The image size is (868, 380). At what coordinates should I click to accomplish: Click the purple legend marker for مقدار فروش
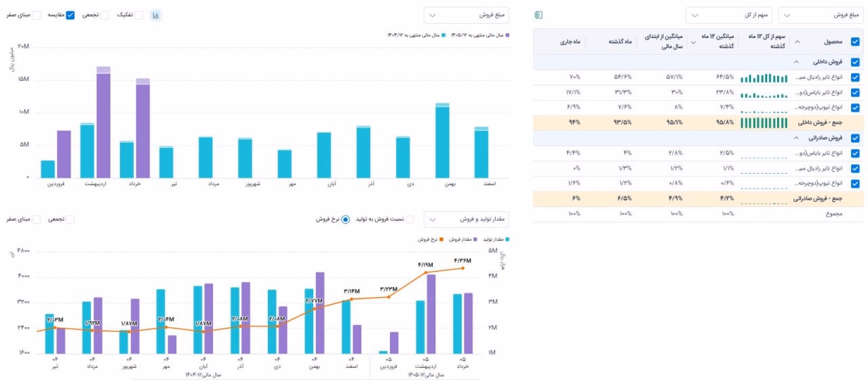pos(475,240)
